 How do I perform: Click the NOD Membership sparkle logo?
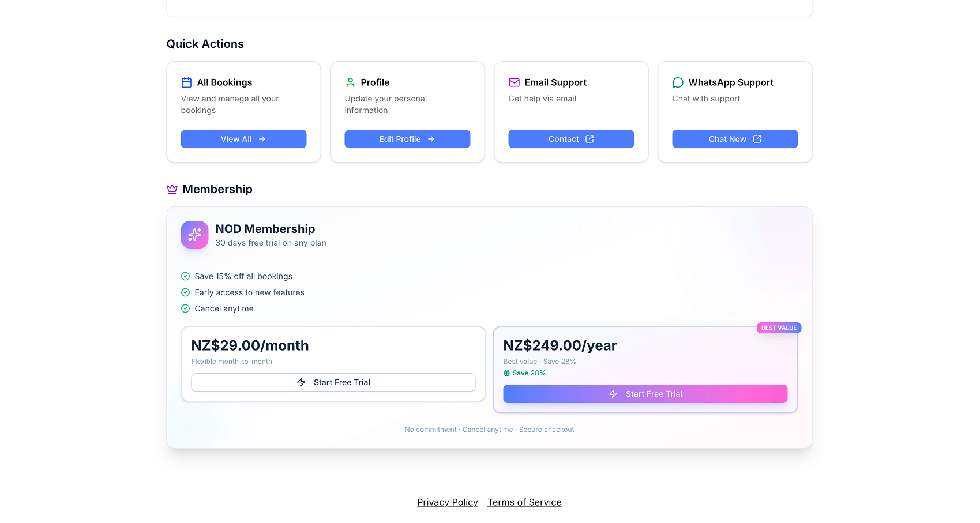coord(194,235)
